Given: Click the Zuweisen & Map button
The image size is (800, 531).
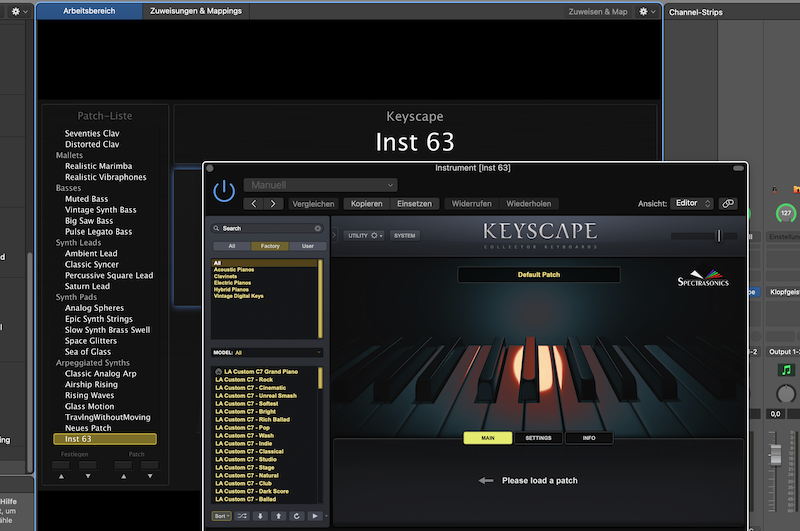Looking at the screenshot, I should [x=598, y=11].
